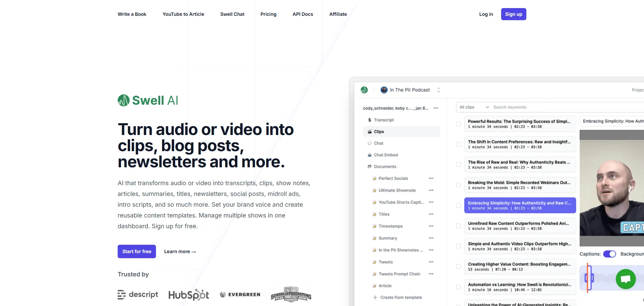Open the three-dot menu for Titles document
The height and width of the screenshot is (306, 644).
click(431, 214)
